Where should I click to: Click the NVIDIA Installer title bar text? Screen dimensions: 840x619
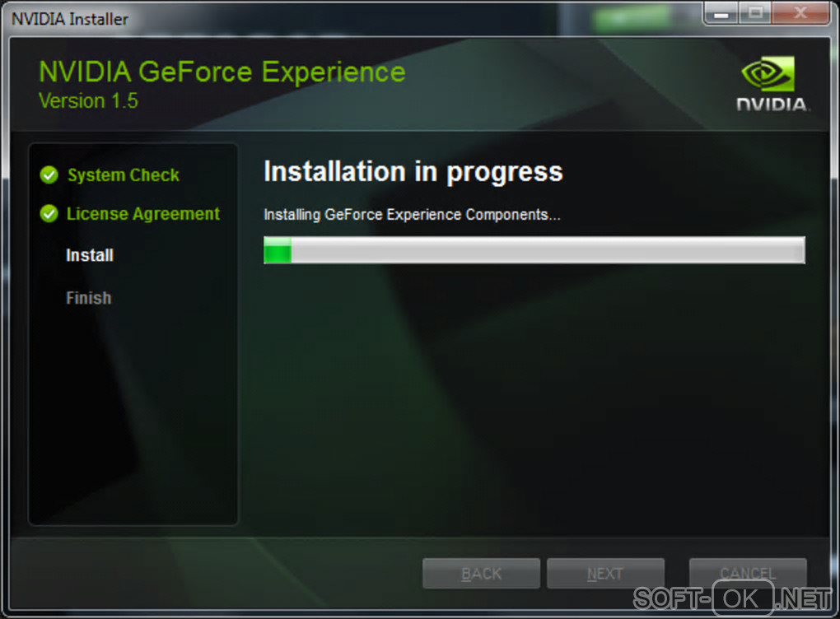click(70, 19)
